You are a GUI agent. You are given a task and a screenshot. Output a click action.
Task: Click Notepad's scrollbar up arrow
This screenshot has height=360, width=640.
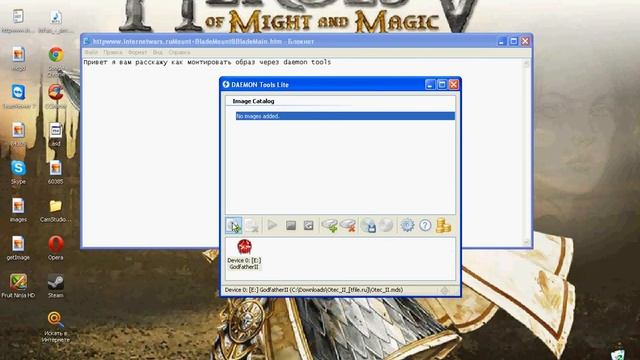click(526, 63)
